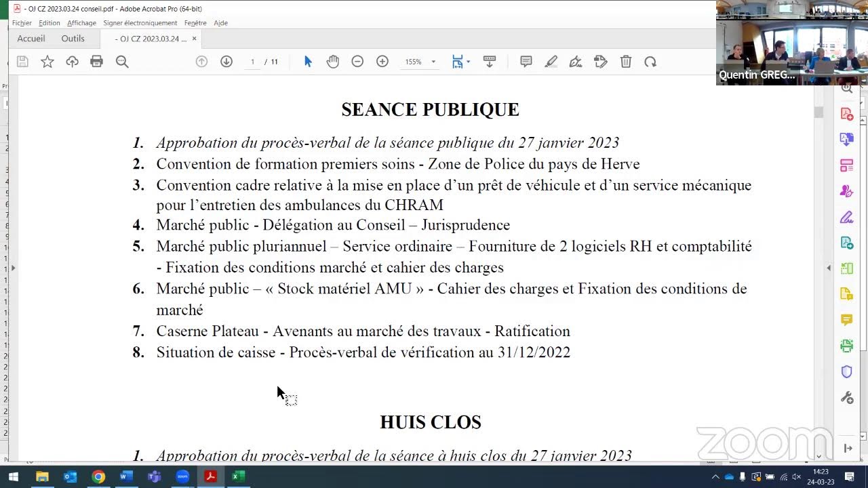Open the purple sign-request tool in right panel
The image size is (868, 488).
pyautogui.click(x=846, y=191)
